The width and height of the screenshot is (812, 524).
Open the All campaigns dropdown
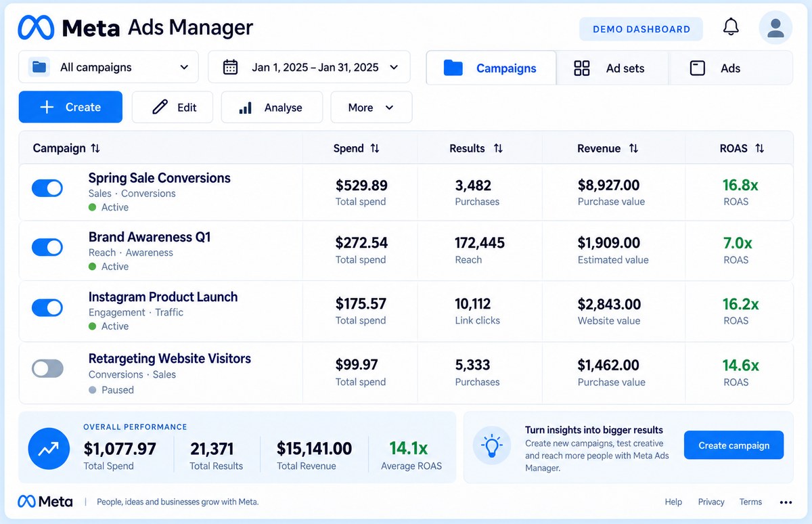[x=108, y=67]
